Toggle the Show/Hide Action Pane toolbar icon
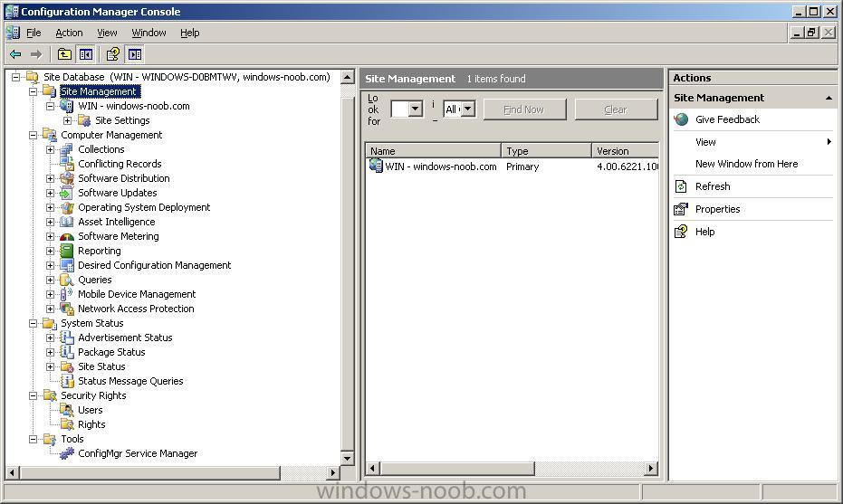 [x=135, y=54]
